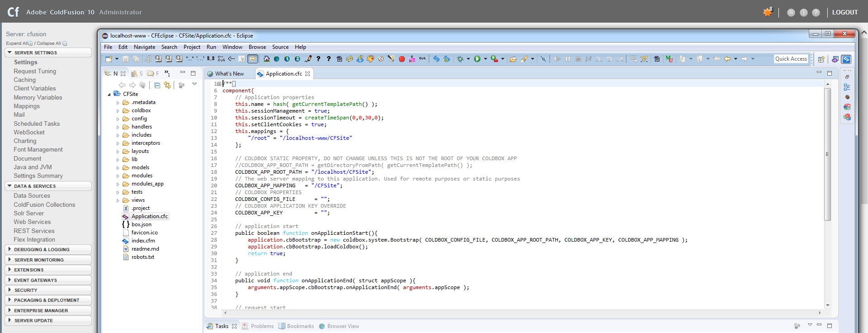Click the home icon in Eclipse toolbar

pyautogui.click(x=266, y=59)
